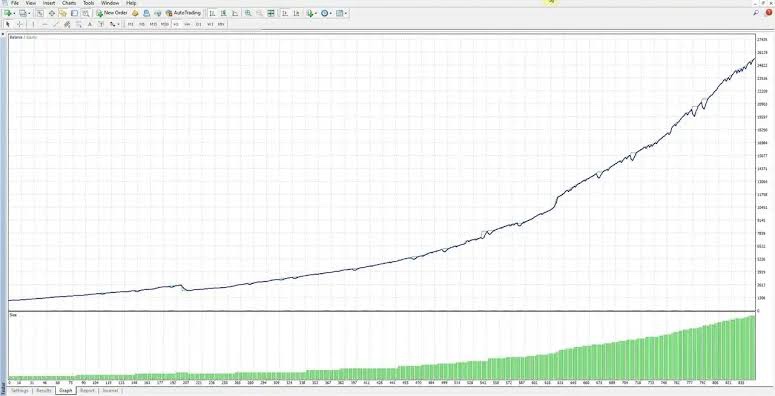Select the crosshair cursor tool
The height and width of the screenshot is (396, 775).
pos(20,24)
